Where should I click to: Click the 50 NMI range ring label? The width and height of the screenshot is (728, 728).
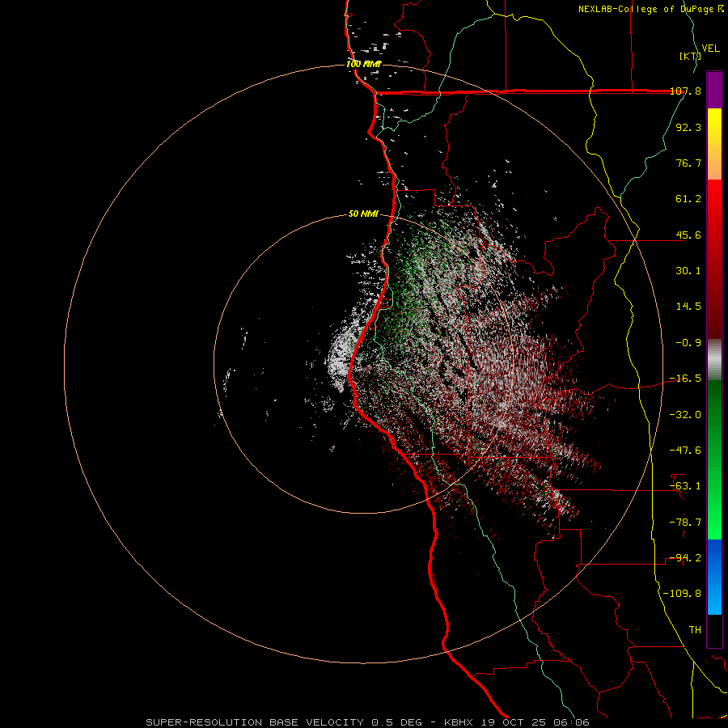(363, 214)
